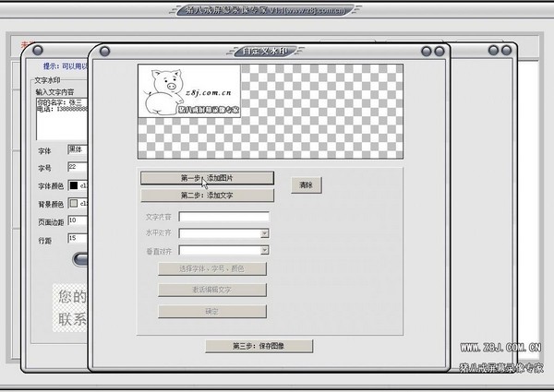Click the pig logo watermark image

pos(189,90)
